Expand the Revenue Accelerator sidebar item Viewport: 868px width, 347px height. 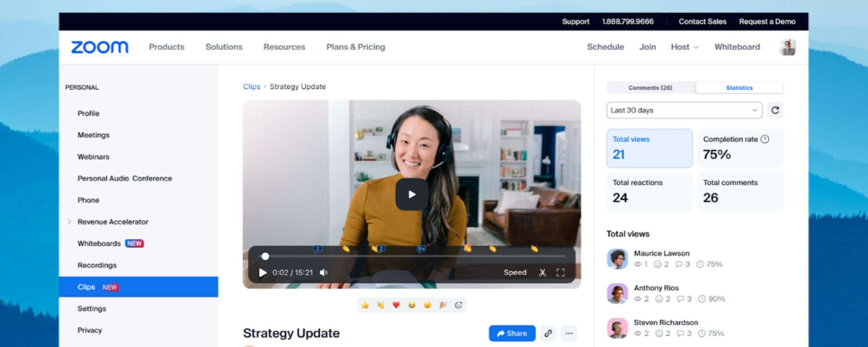pos(69,222)
